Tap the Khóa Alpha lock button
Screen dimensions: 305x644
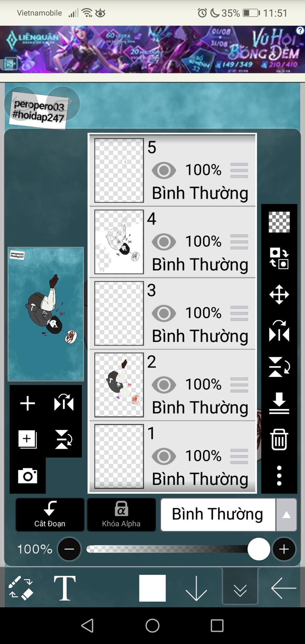point(121,515)
